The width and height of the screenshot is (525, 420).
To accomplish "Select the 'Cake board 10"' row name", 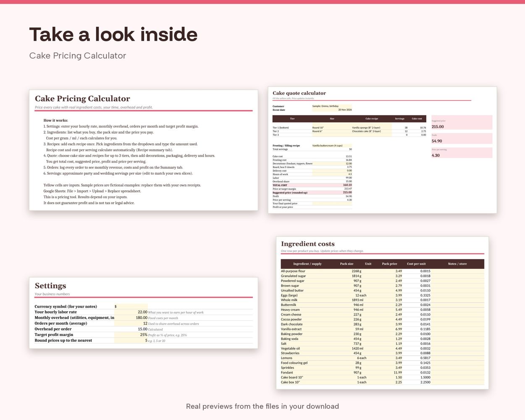I will [x=292, y=378].
